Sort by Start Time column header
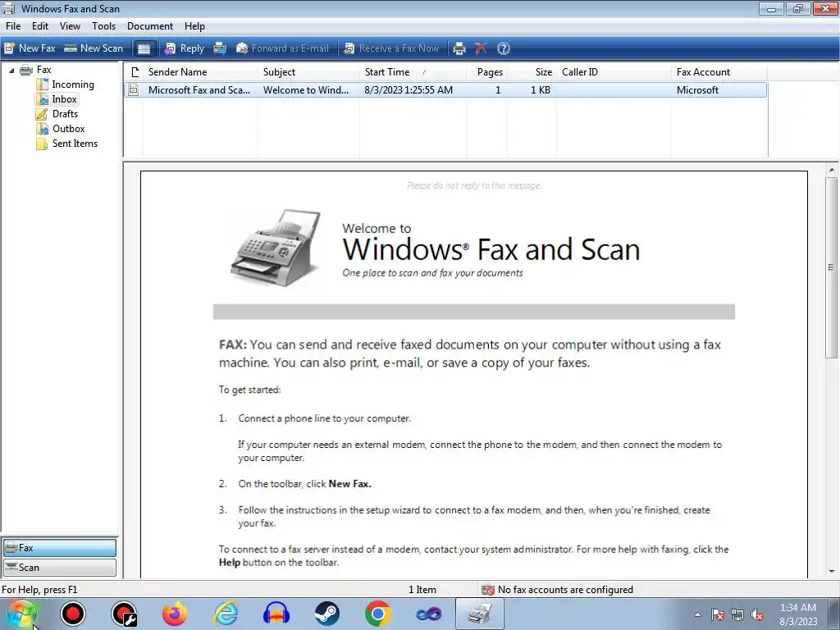Image resolution: width=840 pixels, height=630 pixels. coord(413,72)
